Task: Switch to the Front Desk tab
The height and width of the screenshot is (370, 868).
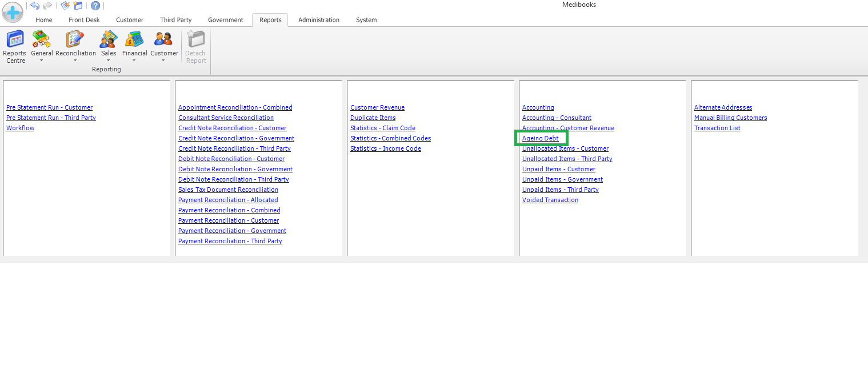Action: pos(84,20)
